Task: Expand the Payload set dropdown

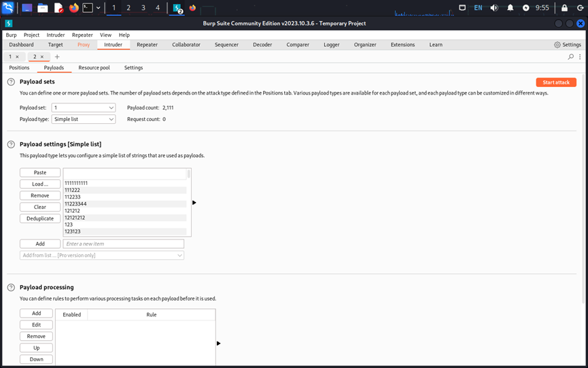Action: [x=84, y=107]
